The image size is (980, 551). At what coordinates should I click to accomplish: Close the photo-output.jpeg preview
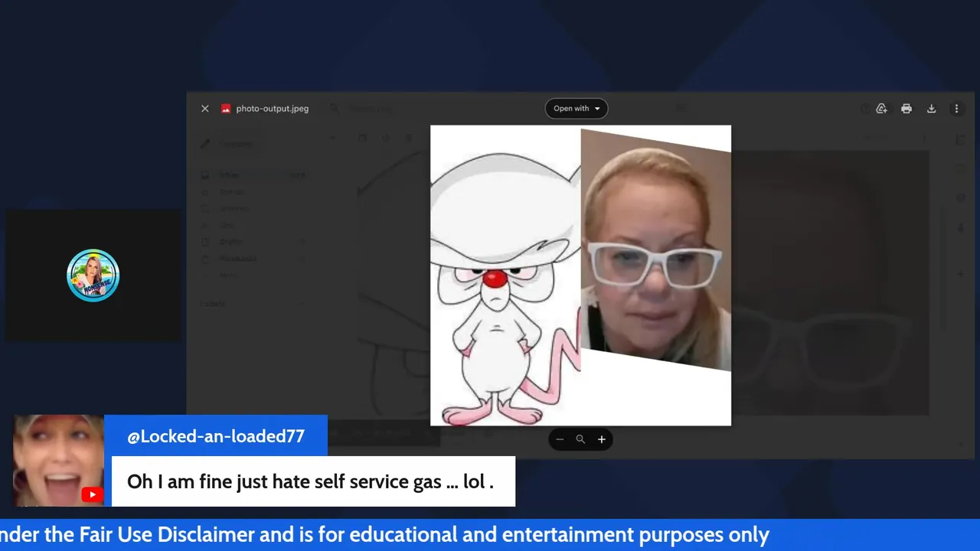pos(204,109)
